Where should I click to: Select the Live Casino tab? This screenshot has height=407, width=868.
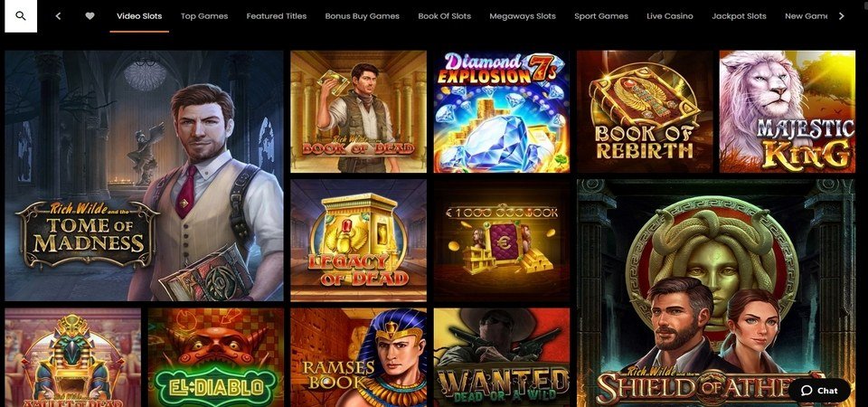pos(670,16)
